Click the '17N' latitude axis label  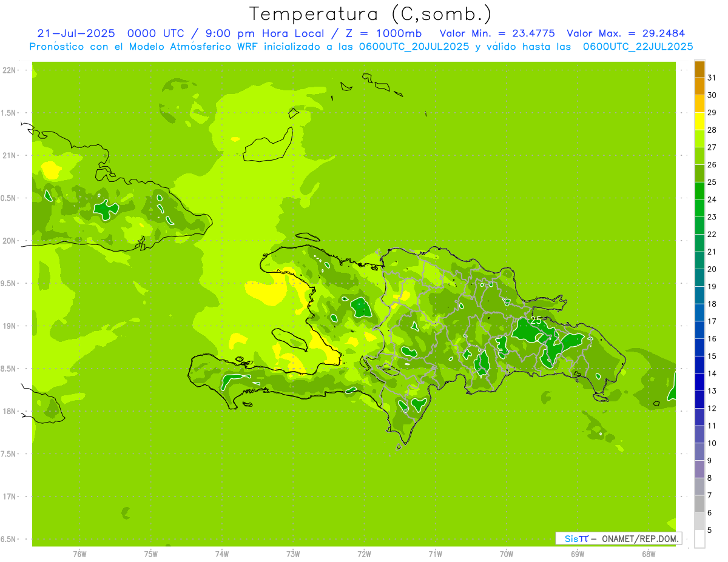click(10, 497)
